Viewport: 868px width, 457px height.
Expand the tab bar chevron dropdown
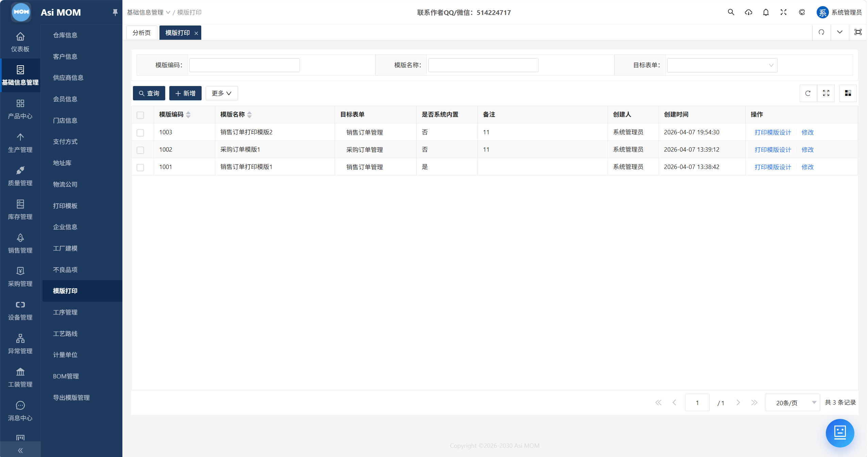click(x=839, y=32)
